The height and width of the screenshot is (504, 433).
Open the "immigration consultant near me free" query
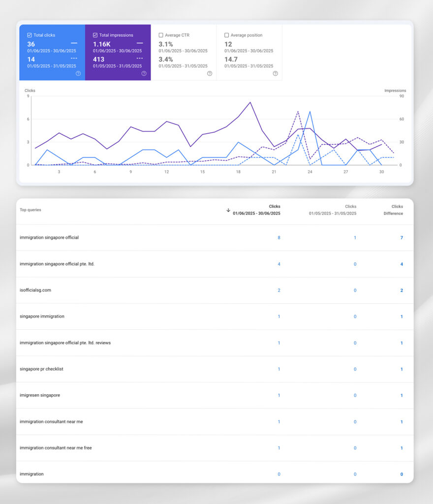coord(56,448)
